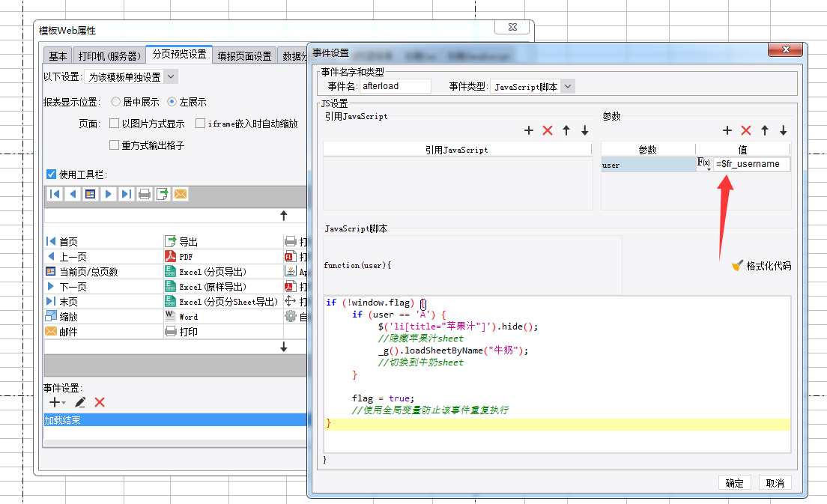Click the 事件名 afterload input field
Viewport: 827px width, 504px height.
tap(395, 86)
